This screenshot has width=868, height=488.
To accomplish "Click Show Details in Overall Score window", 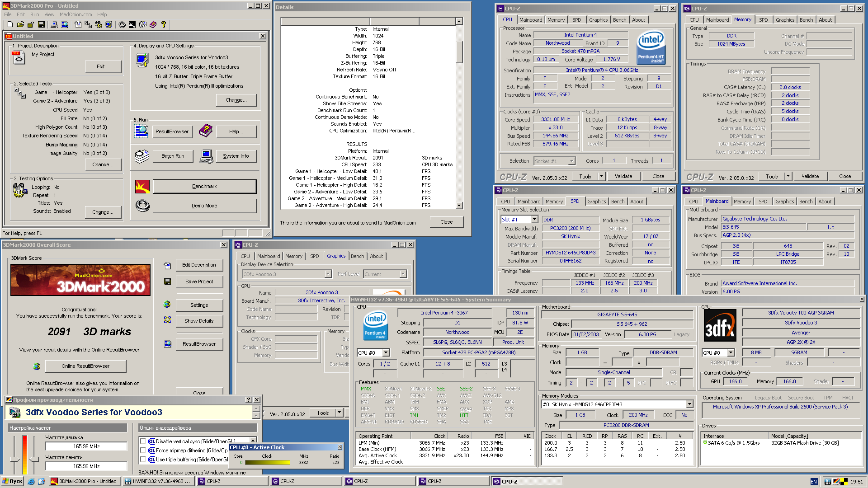I will point(199,321).
